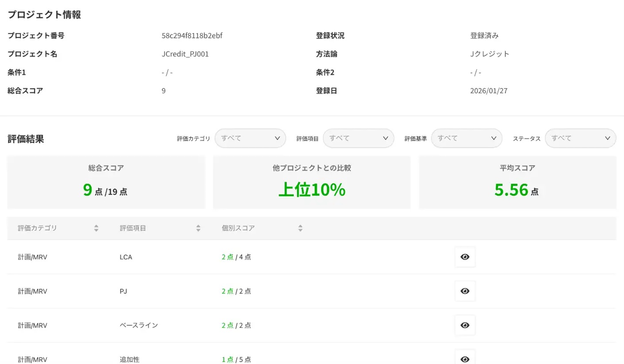The height and width of the screenshot is (364, 624).
Task: Select the プロジェクト情報 section header
Action: 44,15
